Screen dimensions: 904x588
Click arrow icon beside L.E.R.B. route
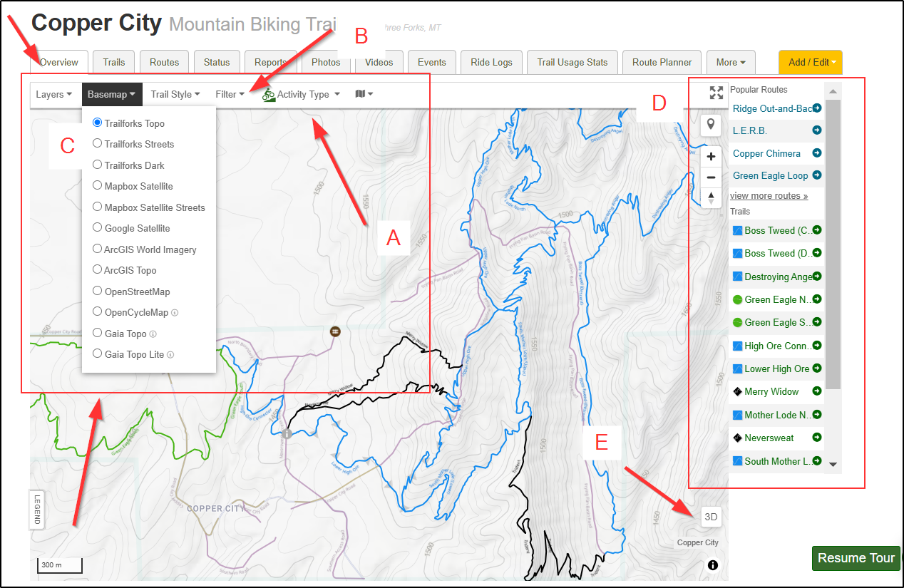[x=817, y=130]
